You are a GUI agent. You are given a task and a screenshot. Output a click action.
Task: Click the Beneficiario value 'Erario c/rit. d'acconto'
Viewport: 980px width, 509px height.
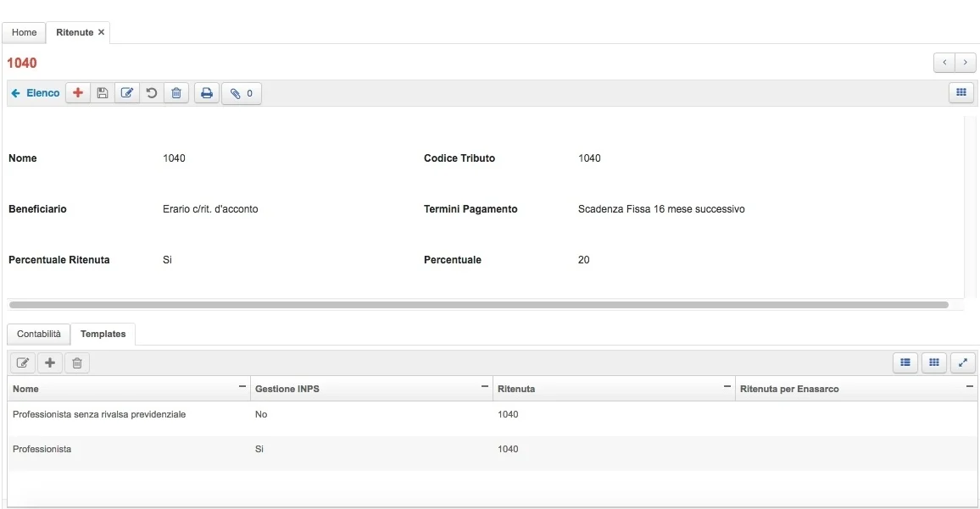point(210,209)
